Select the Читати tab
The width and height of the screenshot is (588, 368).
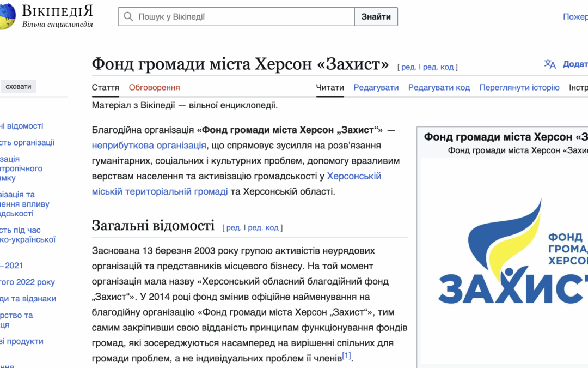coord(329,87)
